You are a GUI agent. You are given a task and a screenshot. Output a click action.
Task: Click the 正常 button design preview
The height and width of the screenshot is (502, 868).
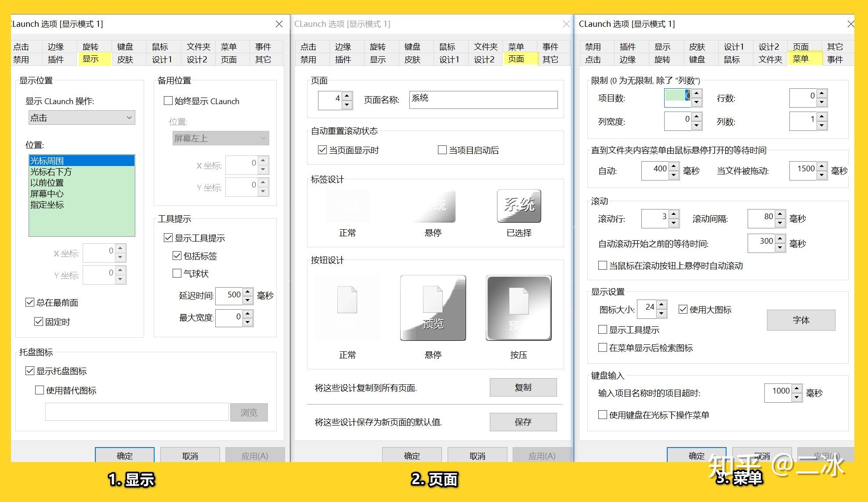coord(347,307)
